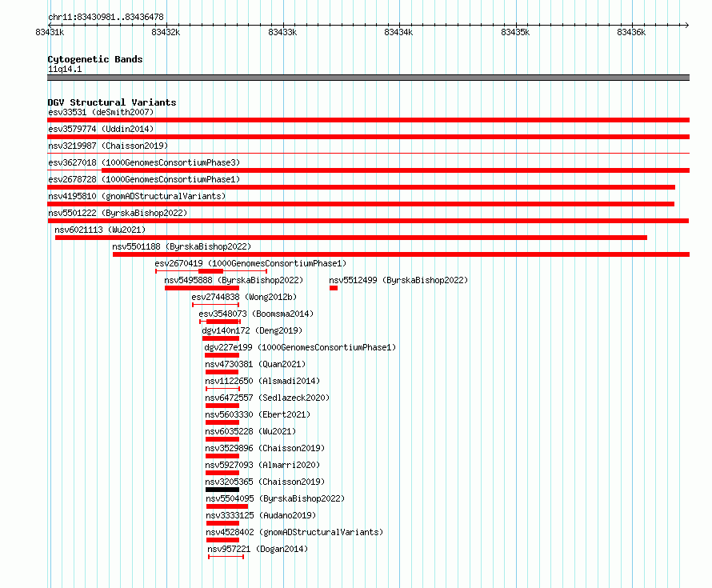Viewport: 712px width, 588px height.
Task: Click the esv2670419 variant glyph with whiskers
Action: click(x=211, y=271)
